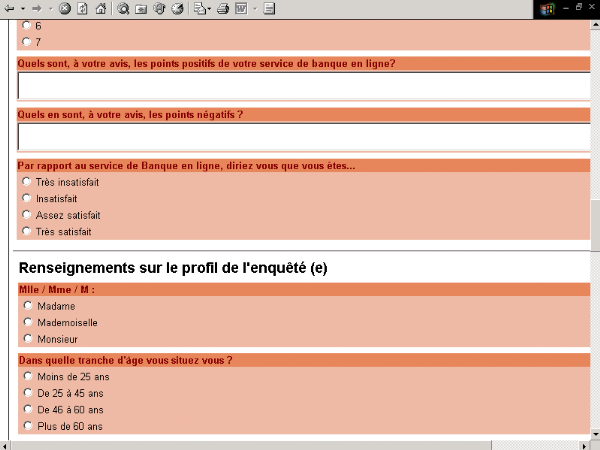
Task: Click vertical scrollbar down arrow
Action: point(595,434)
